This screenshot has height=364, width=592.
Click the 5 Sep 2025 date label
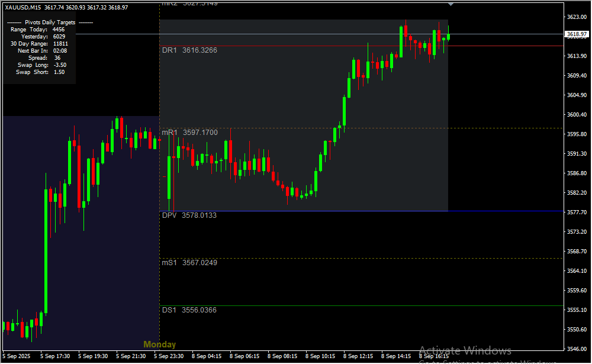[18, 356]
